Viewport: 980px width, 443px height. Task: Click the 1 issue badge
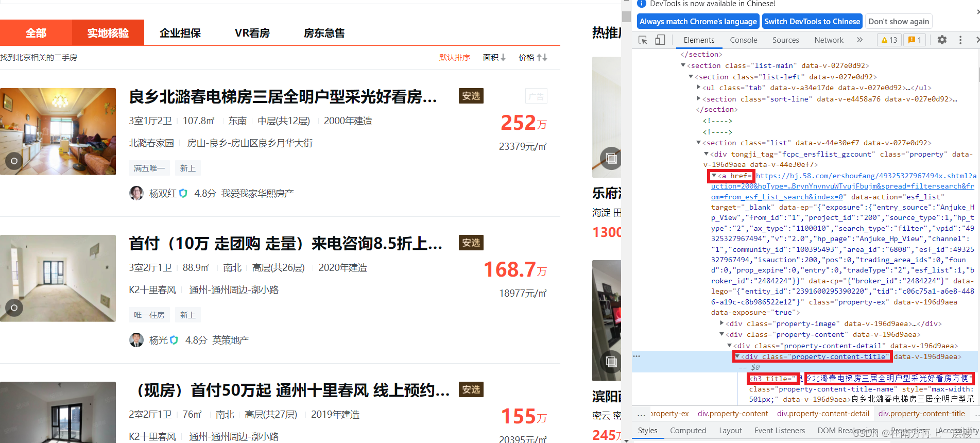pyautogui.click(x=915, y=40)
